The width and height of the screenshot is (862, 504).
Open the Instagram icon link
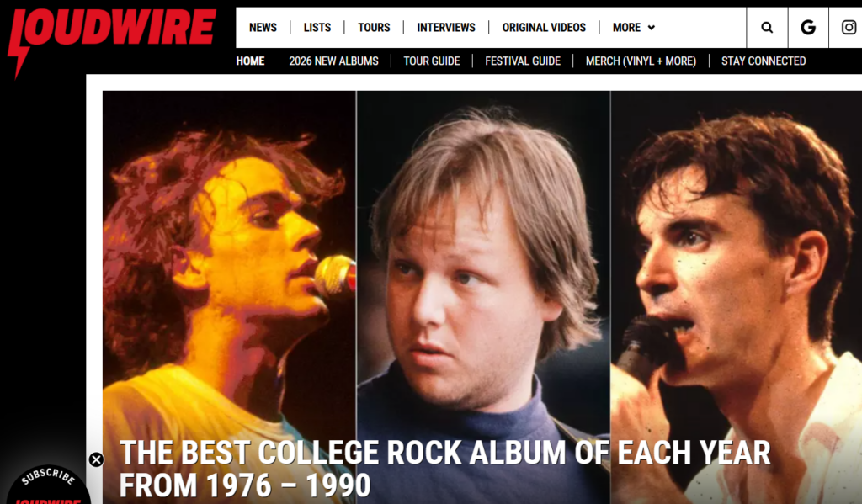pyautogui.click(x=849, y=28)
